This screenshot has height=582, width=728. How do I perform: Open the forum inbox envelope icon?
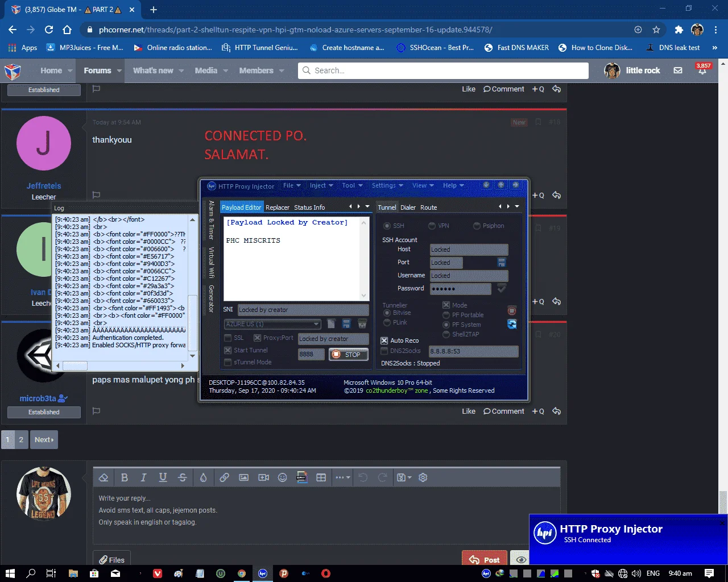tap(678, 70)
